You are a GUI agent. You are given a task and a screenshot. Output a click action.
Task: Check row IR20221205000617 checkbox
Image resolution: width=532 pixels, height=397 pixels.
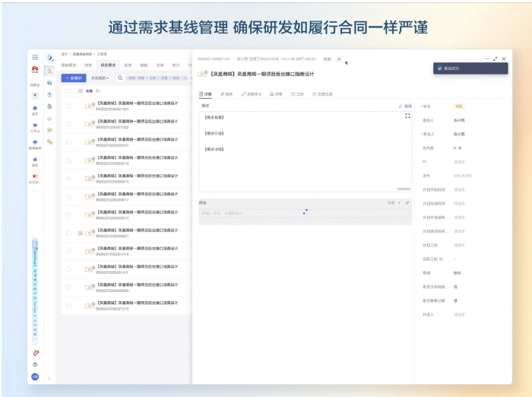point(68,197)
